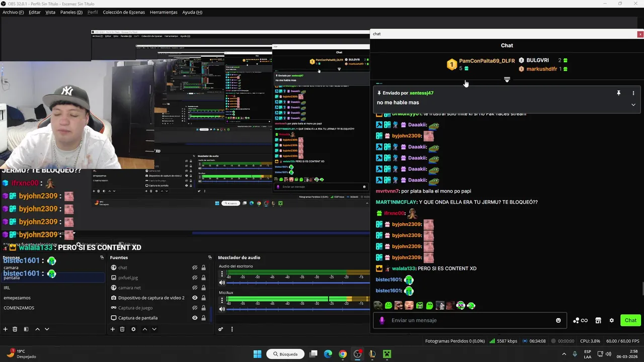Collapse leaderboard arrow below Chat header
This screenshot has height=362, width=644.
(507, 79)
